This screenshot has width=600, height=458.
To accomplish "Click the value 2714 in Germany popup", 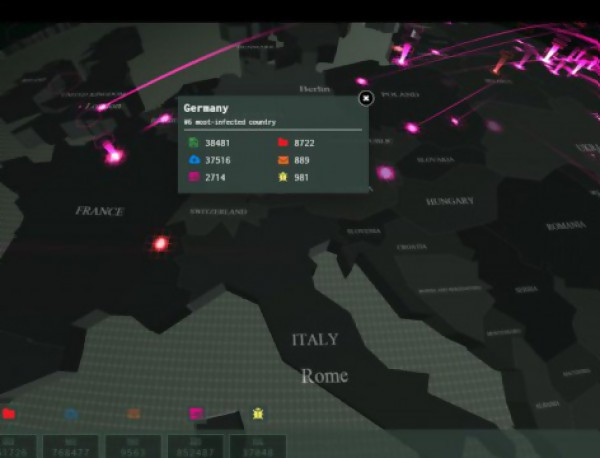I will pyautogui.click(x=215, y=178).
